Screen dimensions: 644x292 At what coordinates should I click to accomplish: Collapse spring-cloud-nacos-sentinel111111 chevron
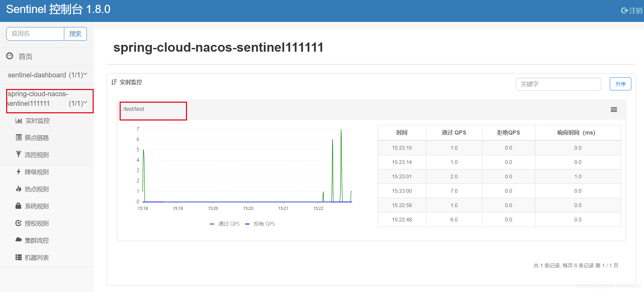[85, 102]
